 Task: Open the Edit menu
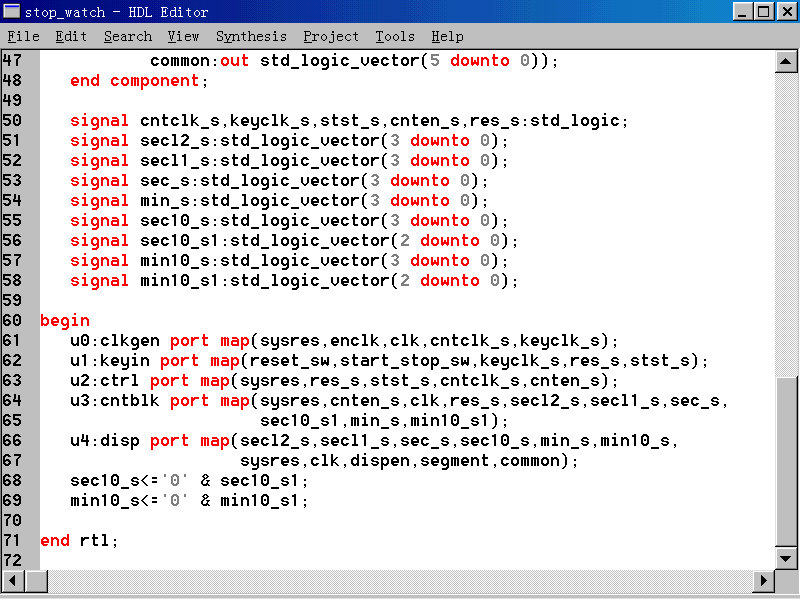click(x=71, y=37)
